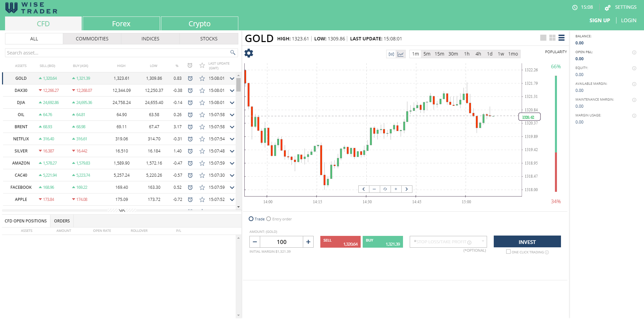
Task: Enable One Click Trading
Action: point(509,252)
